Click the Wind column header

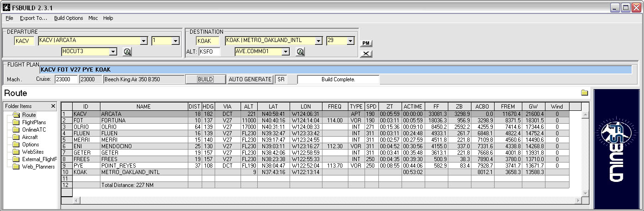(x=557, y=107)
